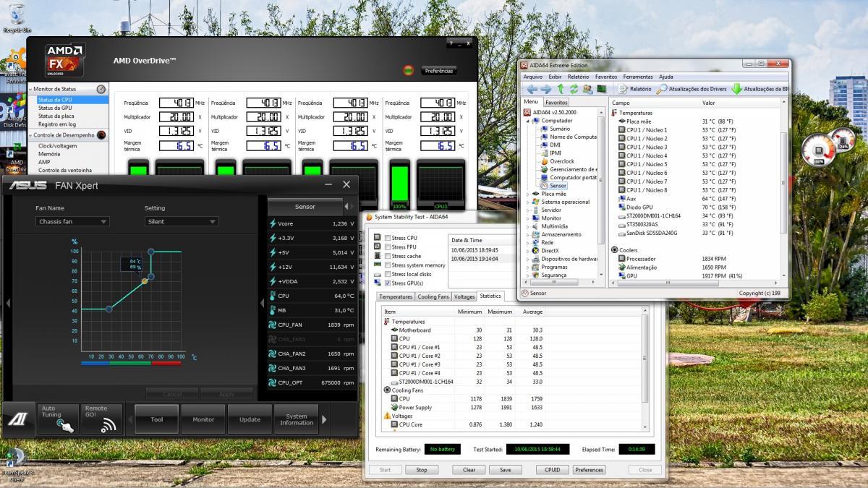Click the speedometer desktop gadget

coord(818,152)
